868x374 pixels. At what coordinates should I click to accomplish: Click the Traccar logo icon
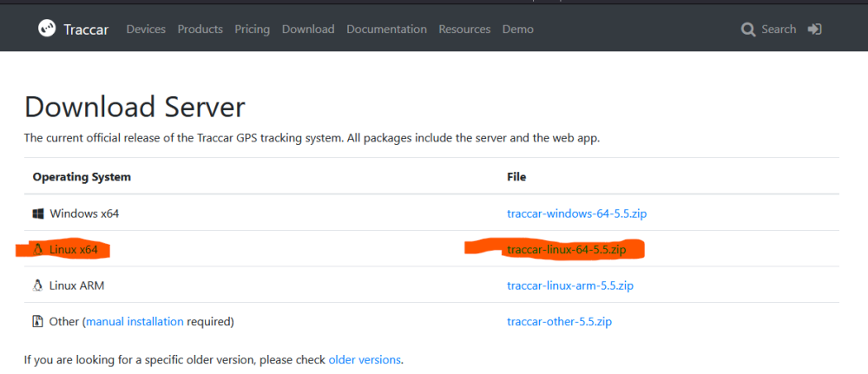[47, 29]
